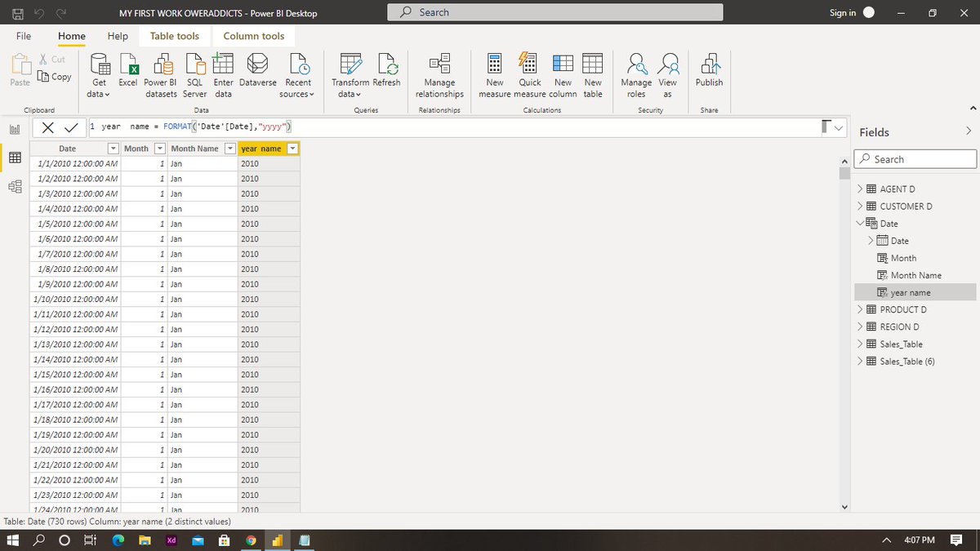Open the Get data menu
The height and width of the screenshot is (551, 980).
coord(99,76)
